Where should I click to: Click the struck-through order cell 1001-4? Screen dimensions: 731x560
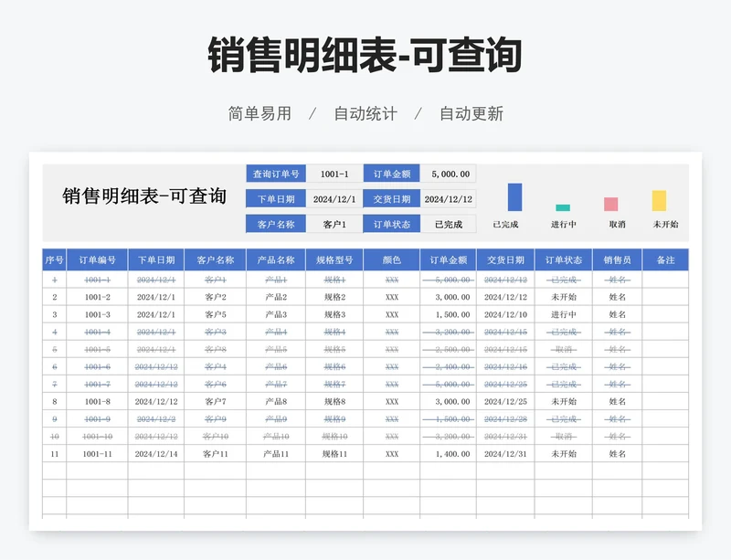[x=97, y=332]
